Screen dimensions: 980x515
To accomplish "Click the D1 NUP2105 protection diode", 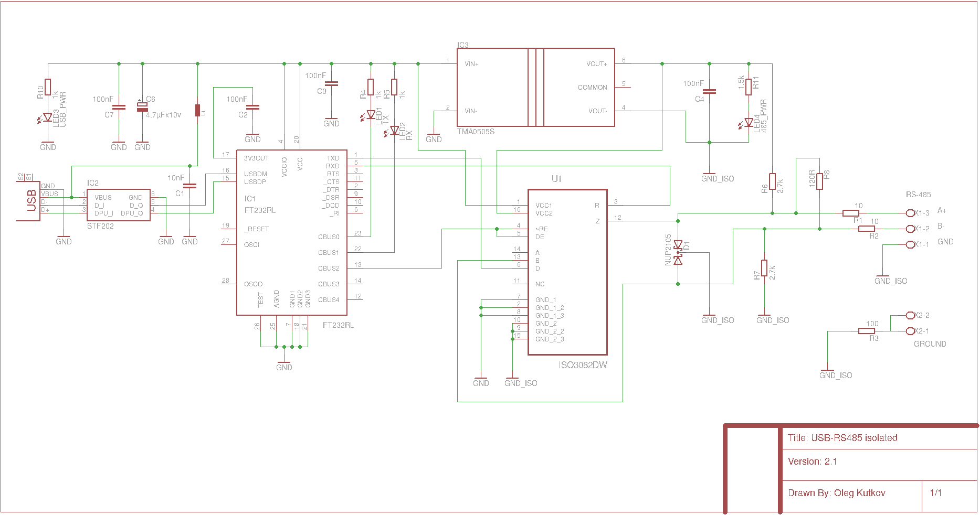I will point(678,252).
